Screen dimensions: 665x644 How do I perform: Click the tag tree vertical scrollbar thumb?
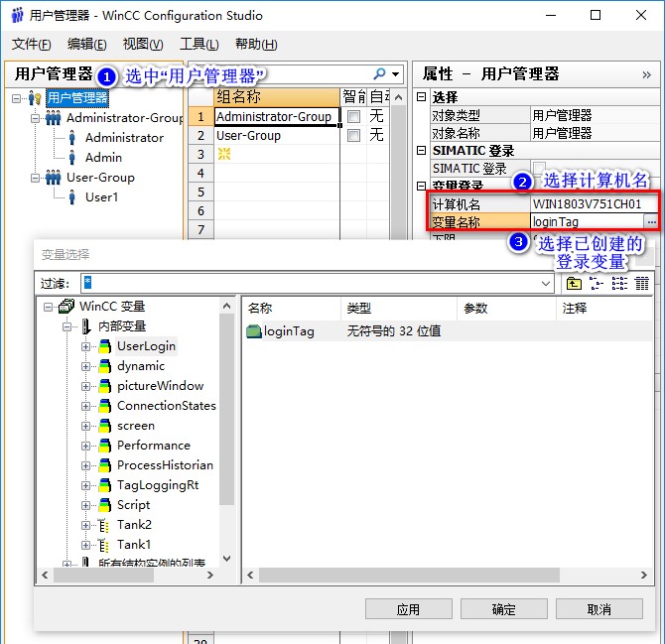pyautogui.click(x=227, y=409)
